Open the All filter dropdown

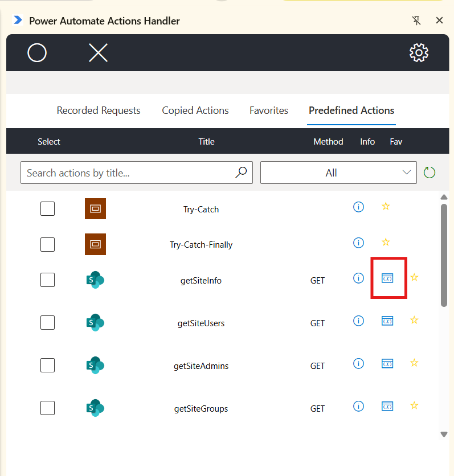tap(338, 173)
